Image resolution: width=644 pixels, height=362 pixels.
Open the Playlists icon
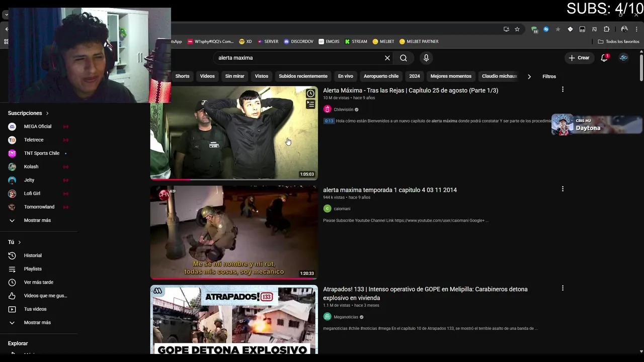coord(12,269)
